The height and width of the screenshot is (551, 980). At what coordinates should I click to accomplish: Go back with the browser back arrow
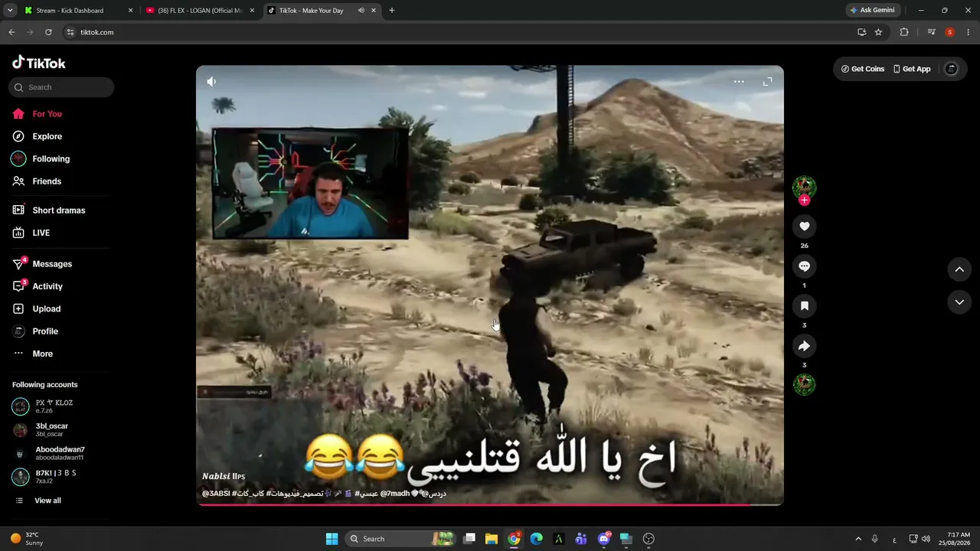(11, 32)
